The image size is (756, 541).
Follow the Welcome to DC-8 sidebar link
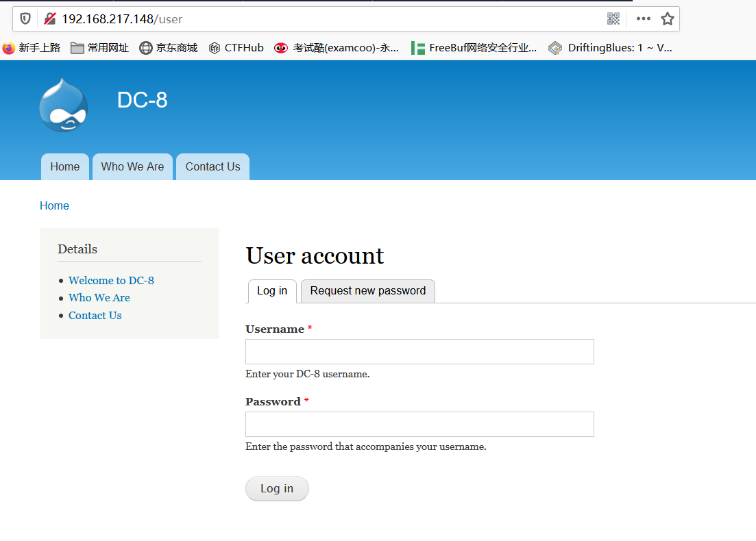(x=111, y=280)
